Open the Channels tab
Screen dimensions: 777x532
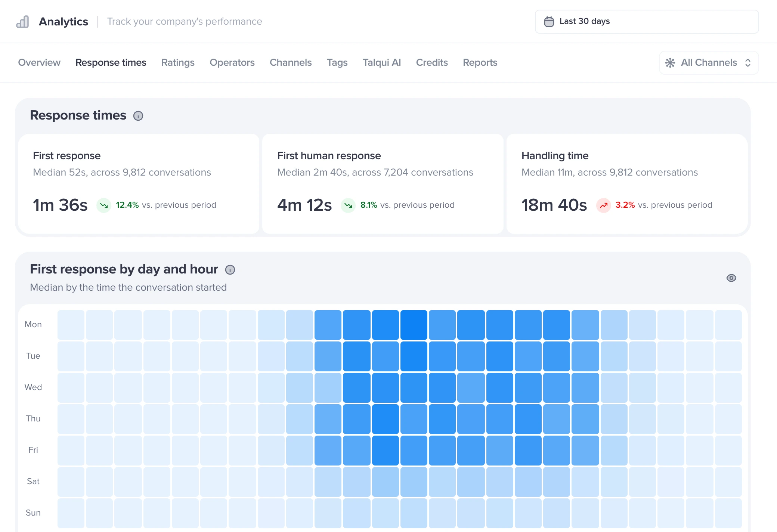(x=291, y=62)
